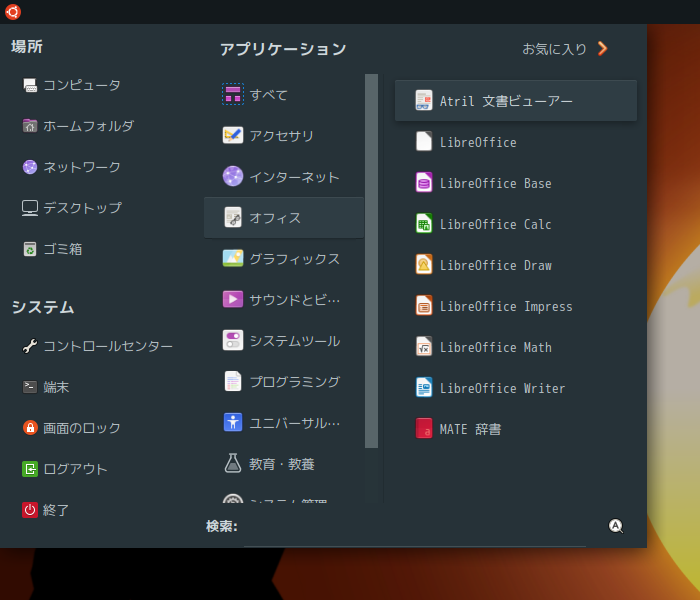Click the システムツール toggle-switch category icon

tap(233, 340)
